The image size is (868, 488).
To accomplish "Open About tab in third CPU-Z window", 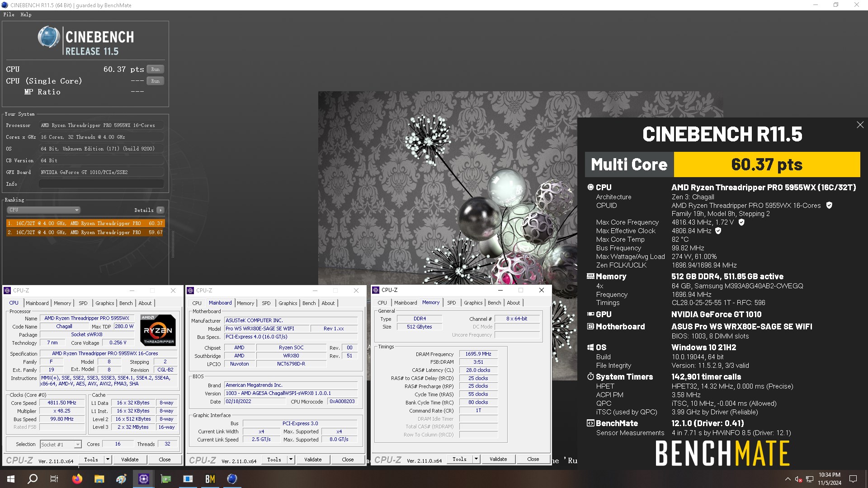I will tap(513, 303).
